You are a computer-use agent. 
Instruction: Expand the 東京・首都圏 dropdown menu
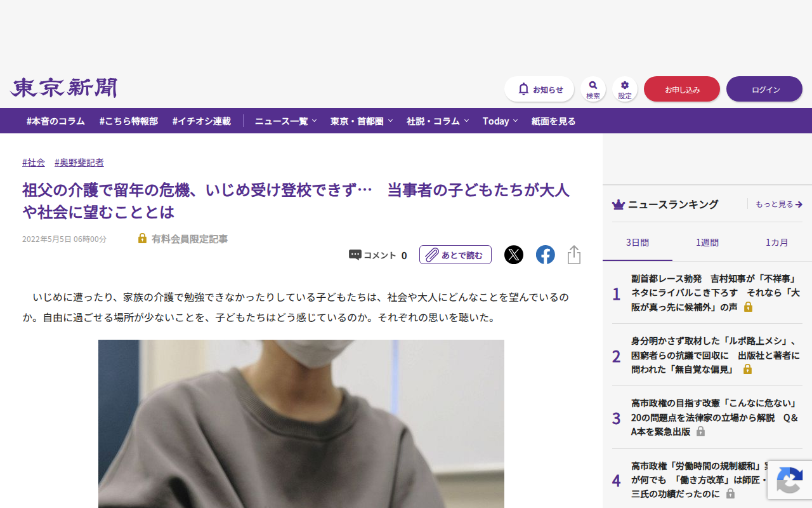point(362,121)
